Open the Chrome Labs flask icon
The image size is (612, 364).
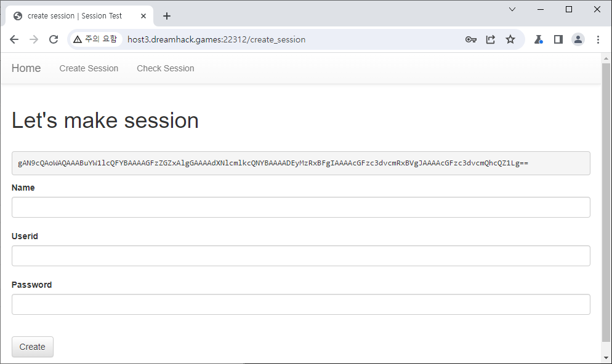point(539,39)
